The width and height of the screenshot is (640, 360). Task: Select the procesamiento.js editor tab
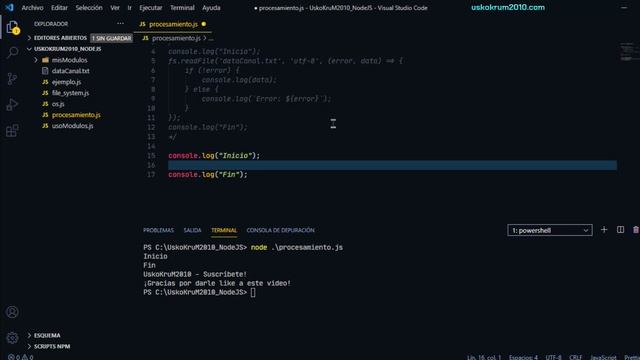pos(172,24)
